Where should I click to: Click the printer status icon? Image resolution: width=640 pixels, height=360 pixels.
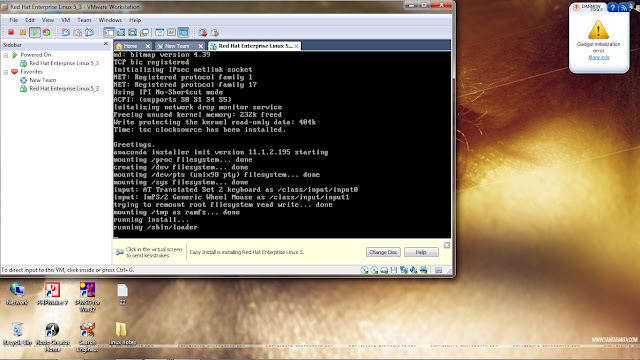pyautogui.click(x=424, y=270)
